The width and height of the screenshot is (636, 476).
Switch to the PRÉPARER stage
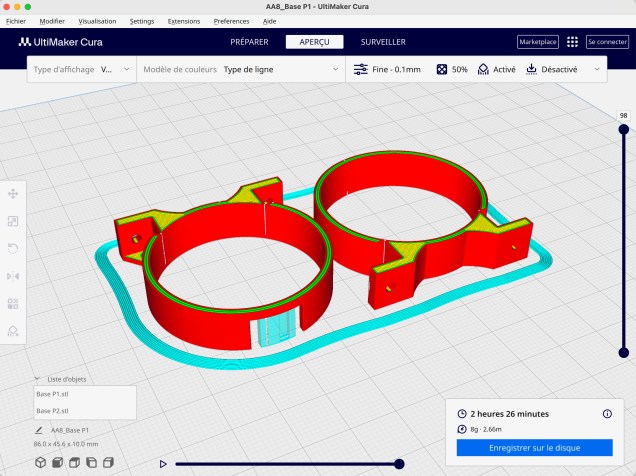click(x=249, y=42)
